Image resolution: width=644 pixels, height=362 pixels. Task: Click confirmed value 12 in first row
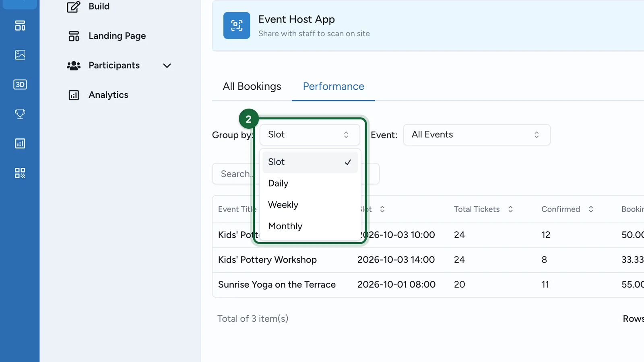[546, 235]
